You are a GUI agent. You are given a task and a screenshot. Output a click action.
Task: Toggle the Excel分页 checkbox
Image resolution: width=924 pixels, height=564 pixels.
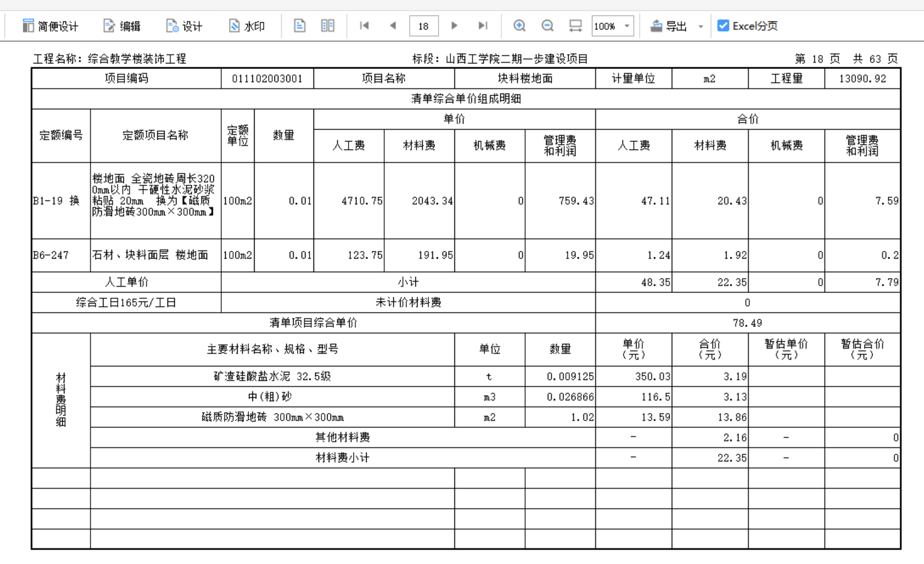click(x=723, y=26)
